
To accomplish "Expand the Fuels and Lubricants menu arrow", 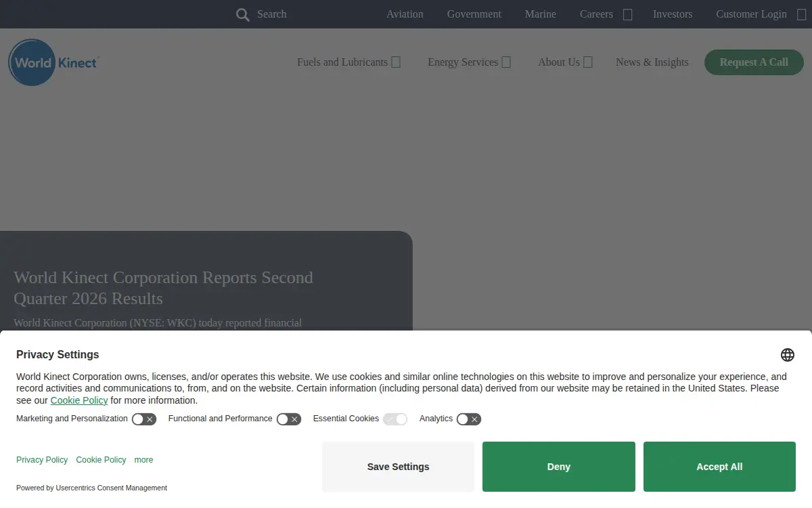I will pyautogui.click(x=397, y=62).
